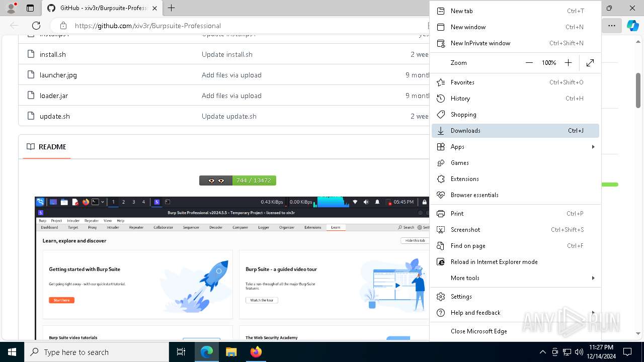The height and width of the screenshot is (362, 644).
Task: Open the notification center icon
Action: click(x=627, y=352)
